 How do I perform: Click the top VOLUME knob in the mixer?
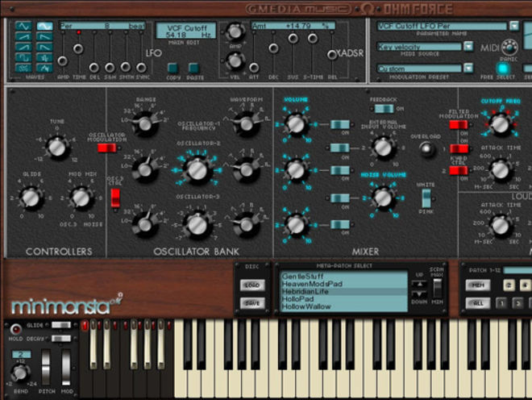tap(296, 124)
